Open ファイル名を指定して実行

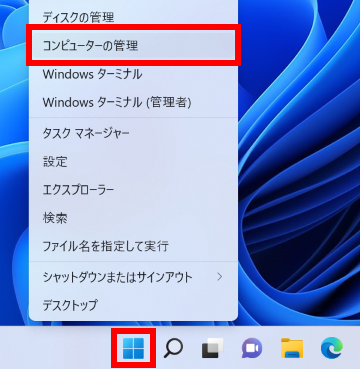pos(133,247)
